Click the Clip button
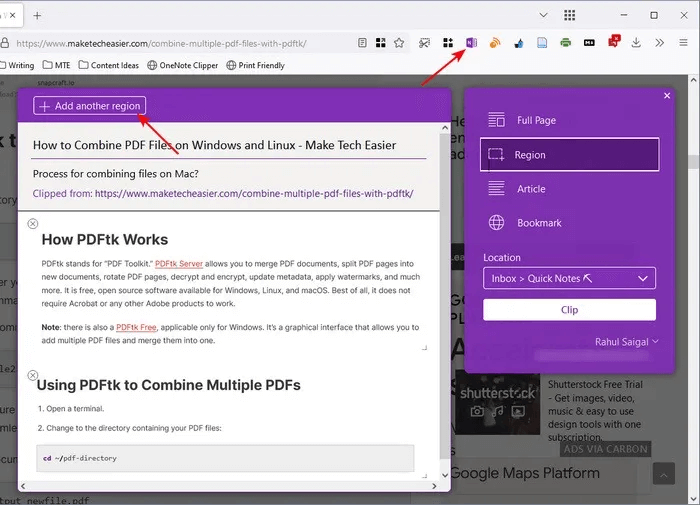Screen dimensions: 700x505 (569, 309)
